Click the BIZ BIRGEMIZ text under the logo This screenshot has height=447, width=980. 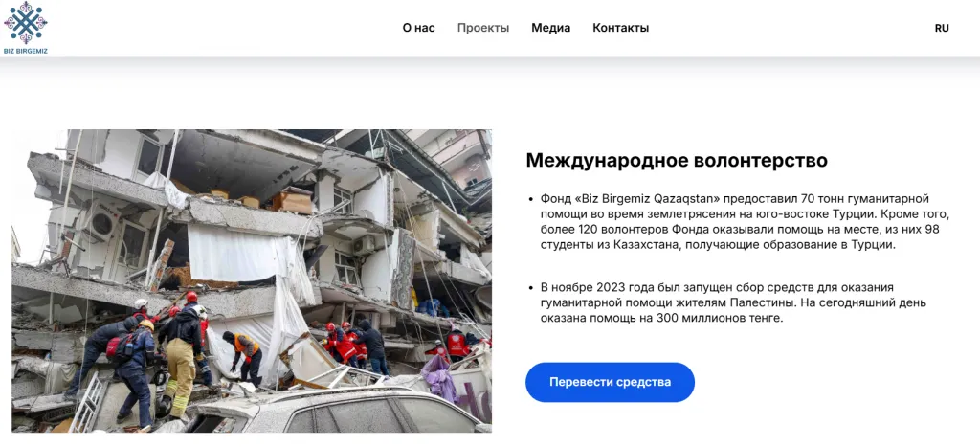[x=26, y=51]
